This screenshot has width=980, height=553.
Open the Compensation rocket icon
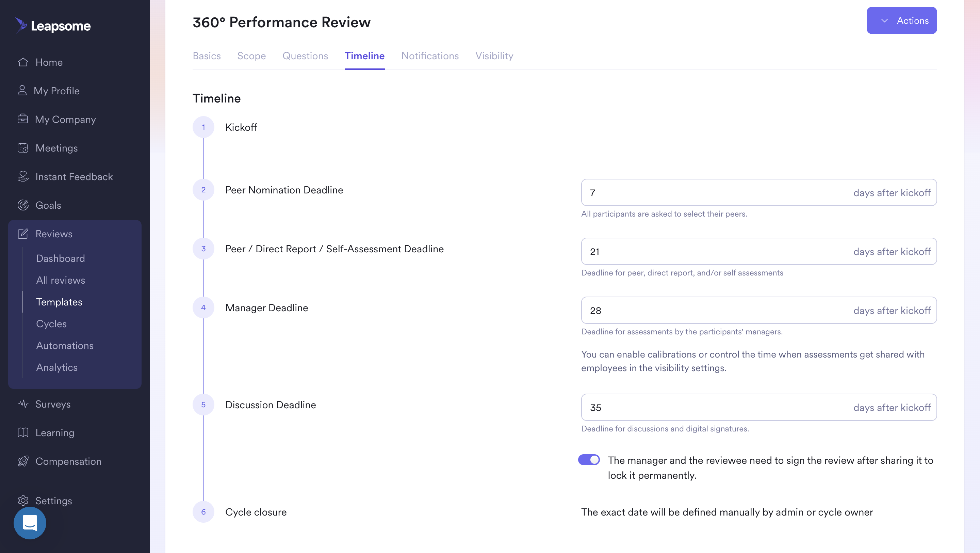[x=23, y=461]
